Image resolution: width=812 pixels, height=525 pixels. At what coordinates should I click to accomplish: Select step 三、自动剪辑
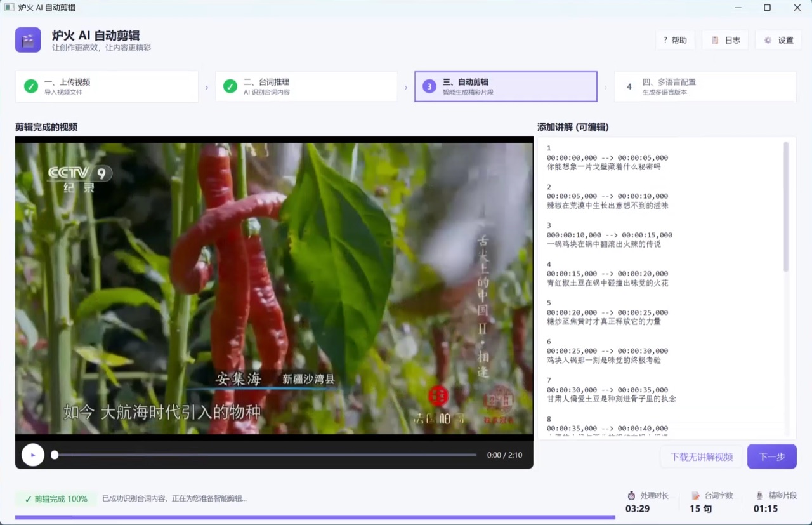click(x=506, y=86)
